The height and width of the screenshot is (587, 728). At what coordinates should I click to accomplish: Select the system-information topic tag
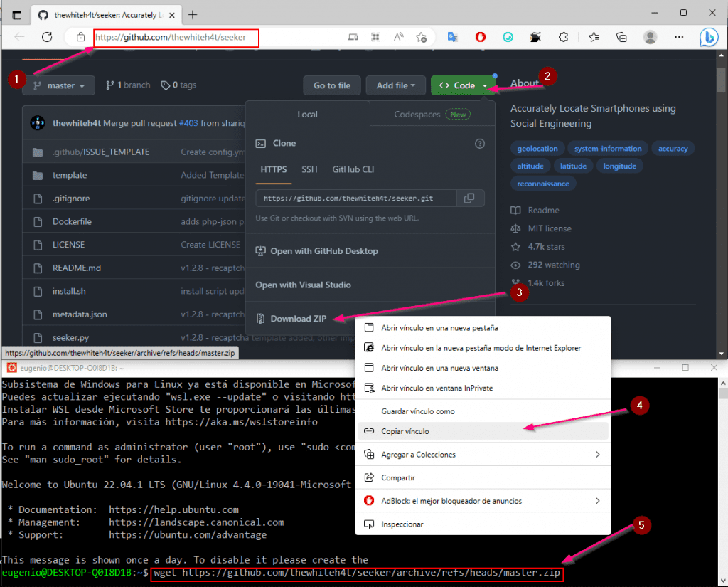(608, 149)
